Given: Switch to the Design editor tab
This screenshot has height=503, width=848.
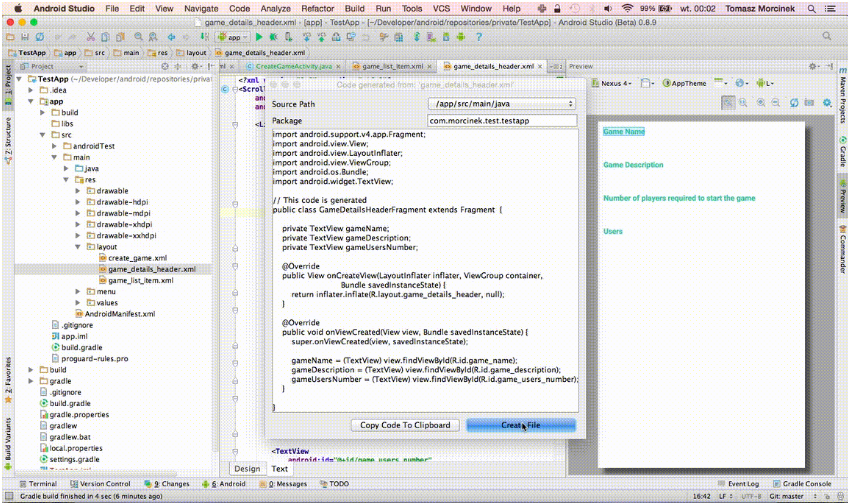Looking at the screenshot, I should click(247, 469).
